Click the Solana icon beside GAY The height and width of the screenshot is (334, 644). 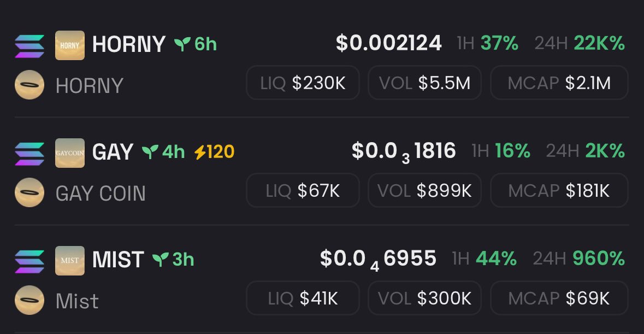pyautogui.click(x=29, y=153)
